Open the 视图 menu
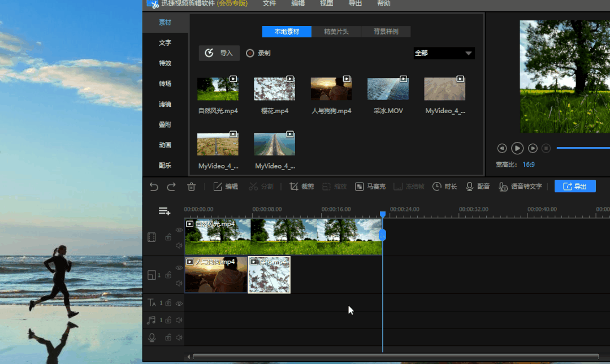This screenshot has width=610, height=364. [327, 3]
